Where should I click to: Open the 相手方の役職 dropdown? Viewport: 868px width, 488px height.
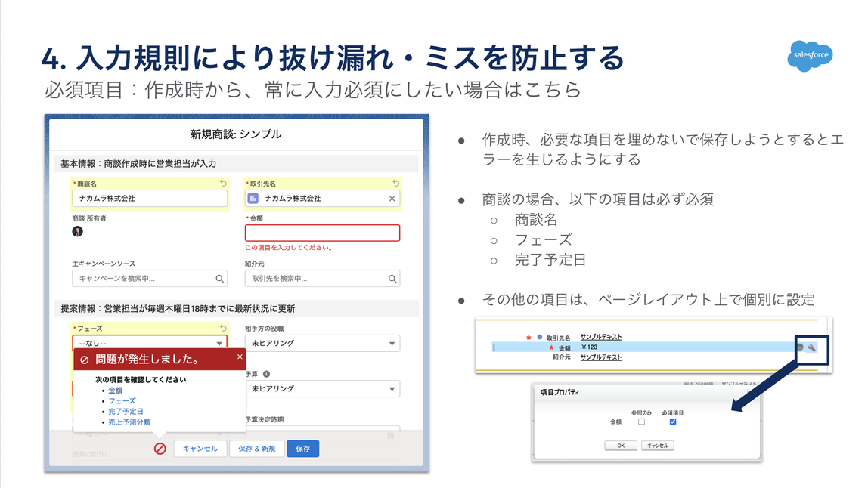point(322,344)
